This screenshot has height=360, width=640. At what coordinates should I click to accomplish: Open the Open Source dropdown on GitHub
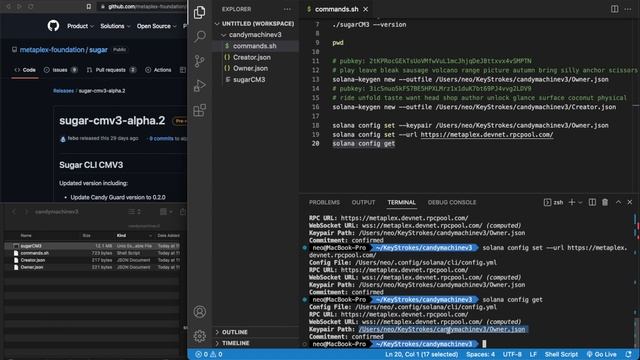(x=156, y=26)
